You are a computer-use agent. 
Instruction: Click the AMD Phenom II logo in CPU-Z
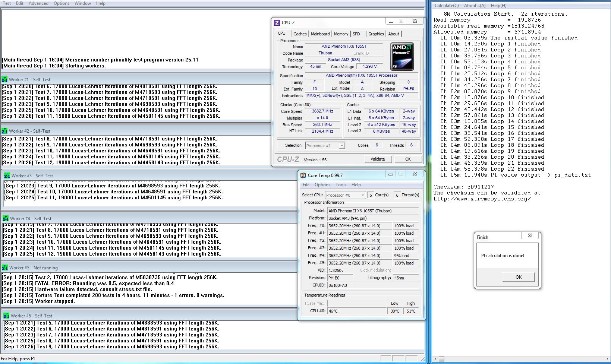[x=402, y=57]
